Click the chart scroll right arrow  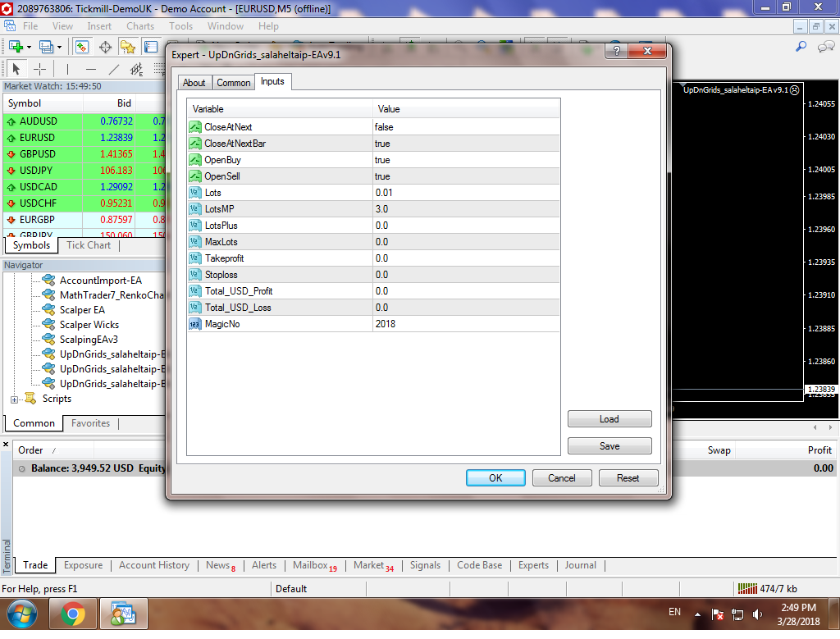pos(830,427)
